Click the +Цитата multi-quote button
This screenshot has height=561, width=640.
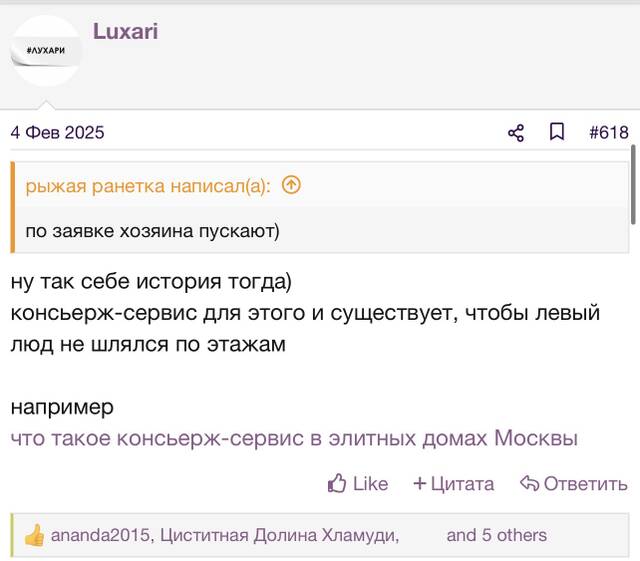tap(453, 484)
